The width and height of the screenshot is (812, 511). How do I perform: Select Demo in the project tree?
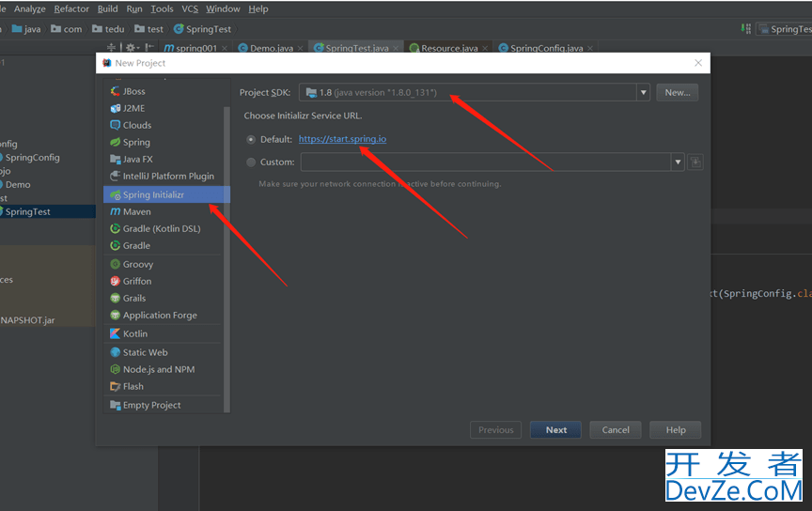(16, 185)
